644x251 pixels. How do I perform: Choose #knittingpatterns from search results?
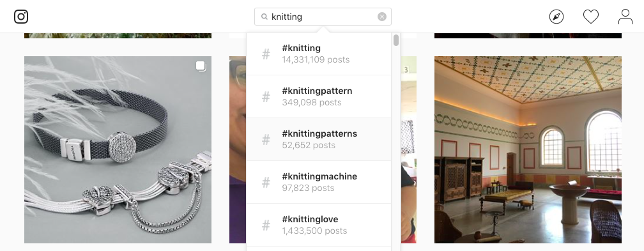coord(318,139)
